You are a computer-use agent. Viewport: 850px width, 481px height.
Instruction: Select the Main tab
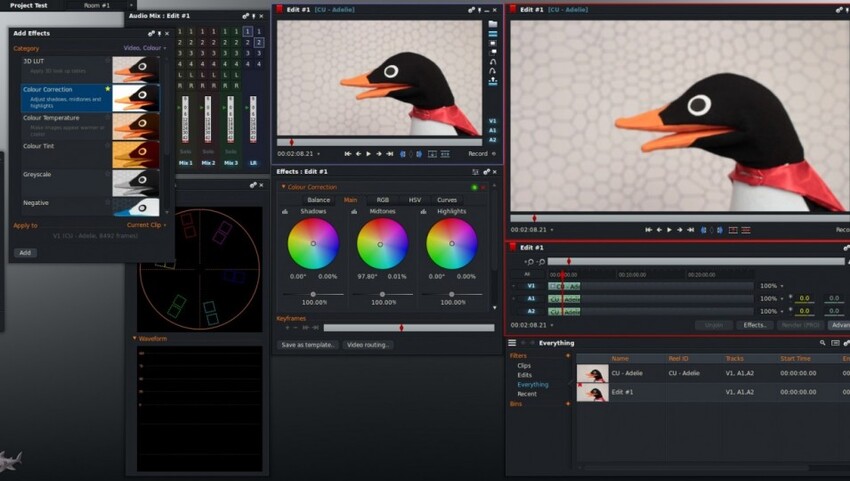[351, 200]
